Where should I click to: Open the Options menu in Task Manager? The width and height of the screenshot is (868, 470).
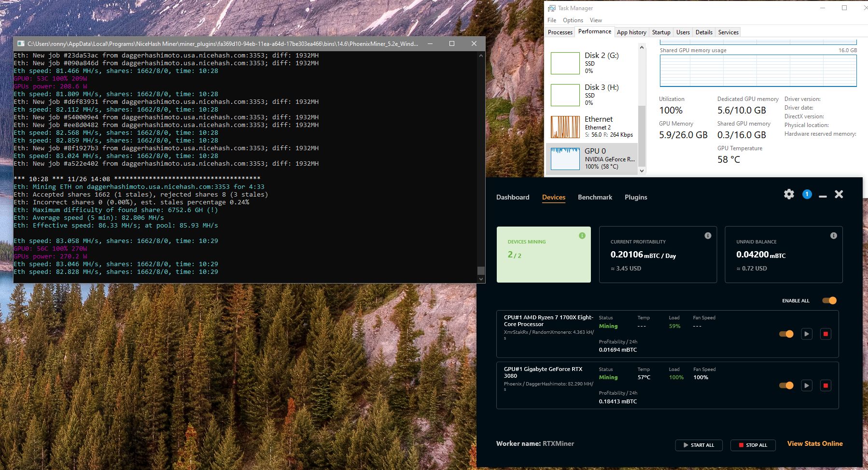pyautogui.click(x=573, y=20)
